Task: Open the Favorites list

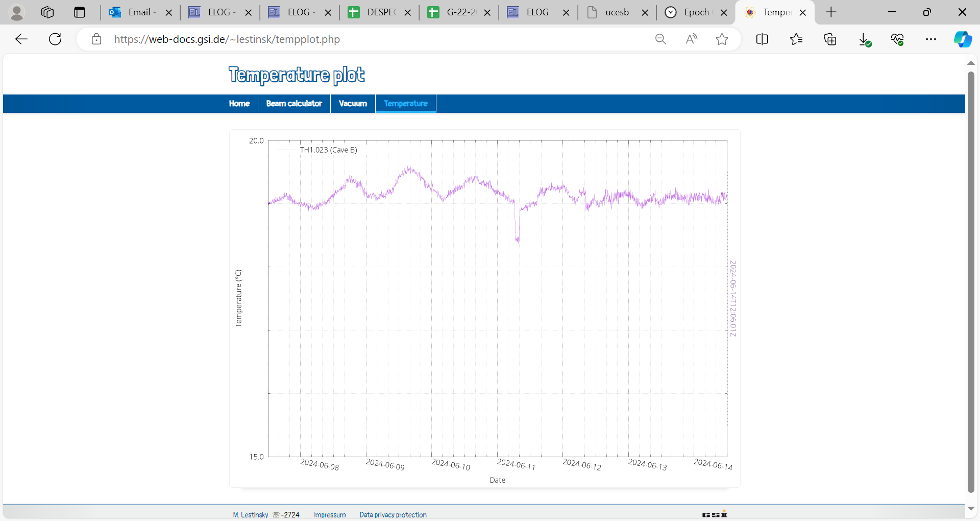Action: click(x=796, y=39)
